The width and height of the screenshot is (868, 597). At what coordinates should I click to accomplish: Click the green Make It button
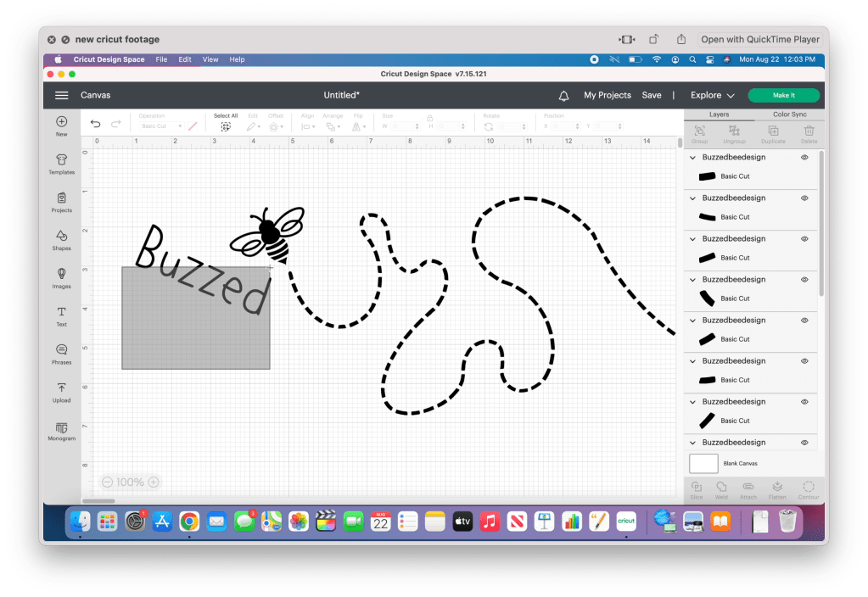pyautogui.click(x=783, y=96)
